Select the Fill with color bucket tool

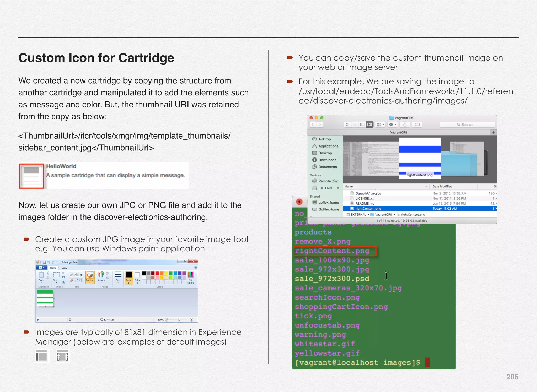point(76,275)
